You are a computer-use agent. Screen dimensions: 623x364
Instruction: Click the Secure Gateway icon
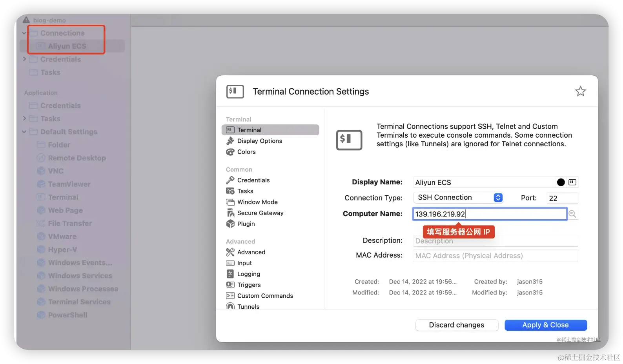[x=230, y=213]
